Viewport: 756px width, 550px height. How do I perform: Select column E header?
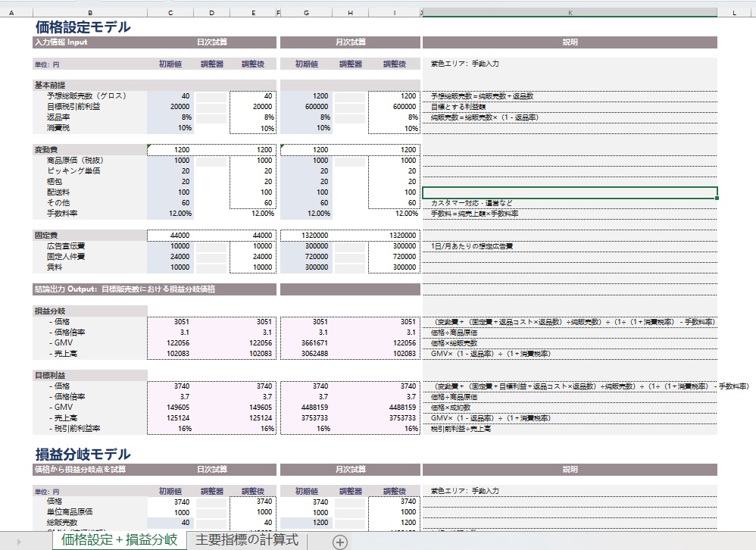coord(253,13)
